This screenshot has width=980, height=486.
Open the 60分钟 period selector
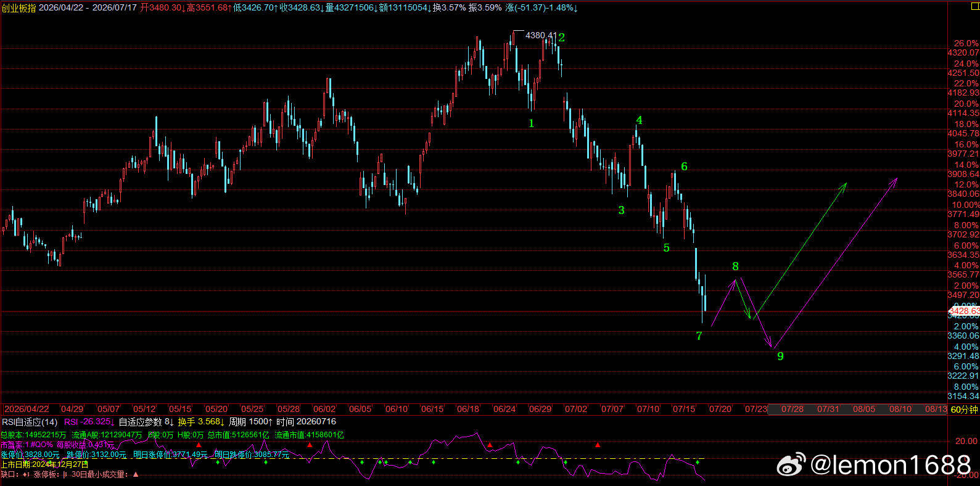click(964, 409)
